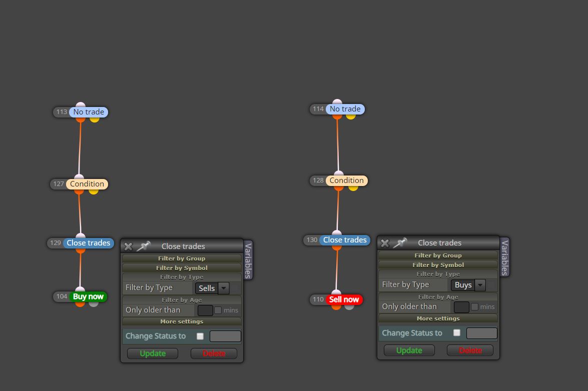Expand Filter by Symbol in node 130 panel
The image size is (588, 391).
coord(438,265)
